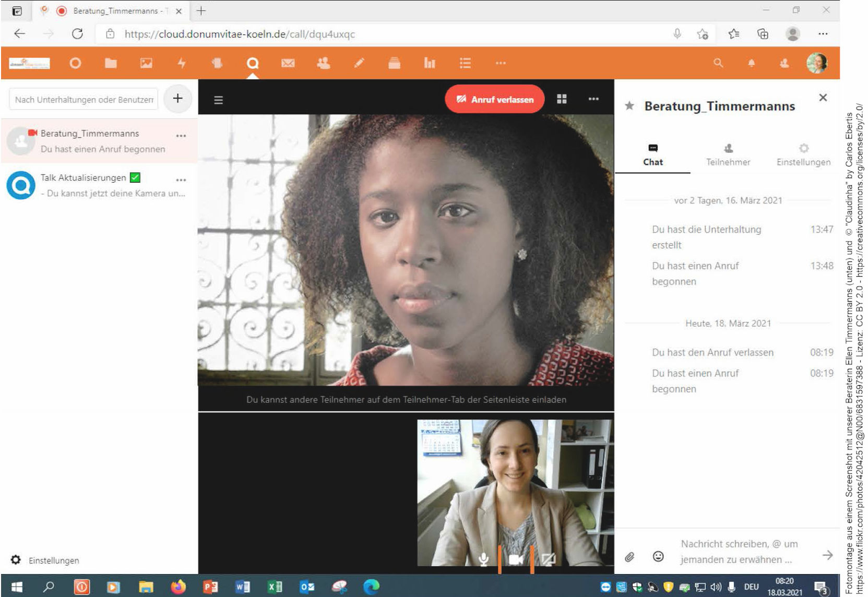Open options for Talk Aktualisierungen conversation
The image size is (868, 597).
tap(181, 180)
